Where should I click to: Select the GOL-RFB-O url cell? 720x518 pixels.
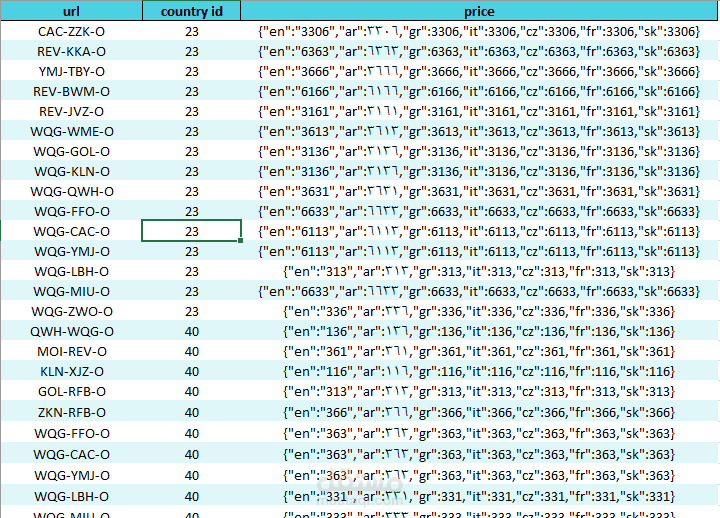pyautogui.click(x=71, y=391)
